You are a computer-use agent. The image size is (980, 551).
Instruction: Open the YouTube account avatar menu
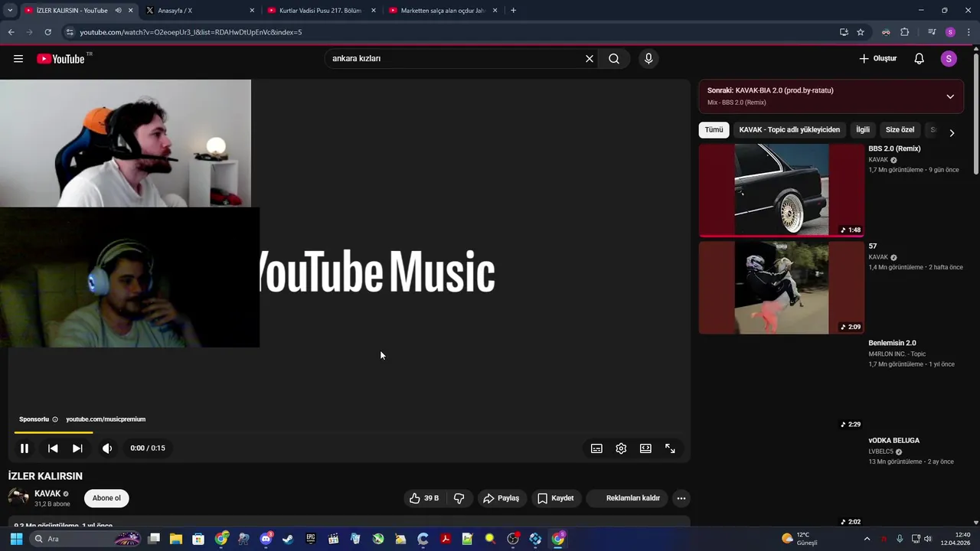(x=949, y=59)
